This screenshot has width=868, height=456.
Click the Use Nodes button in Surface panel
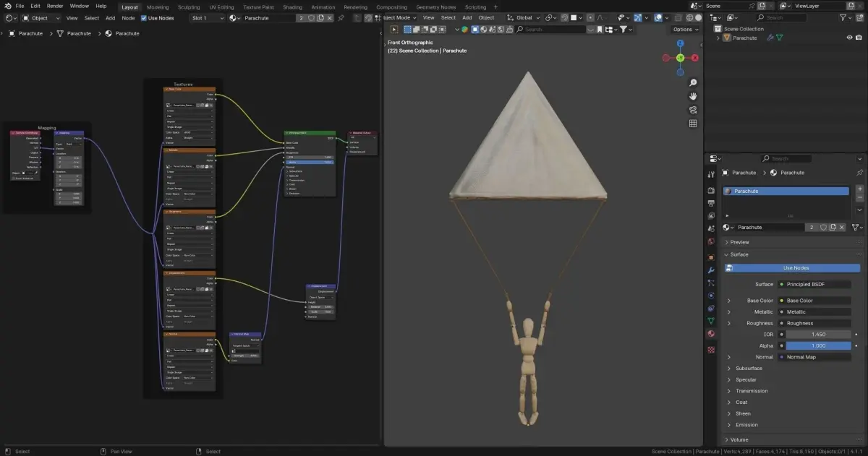pyautogui.click(x=793, y=268)
